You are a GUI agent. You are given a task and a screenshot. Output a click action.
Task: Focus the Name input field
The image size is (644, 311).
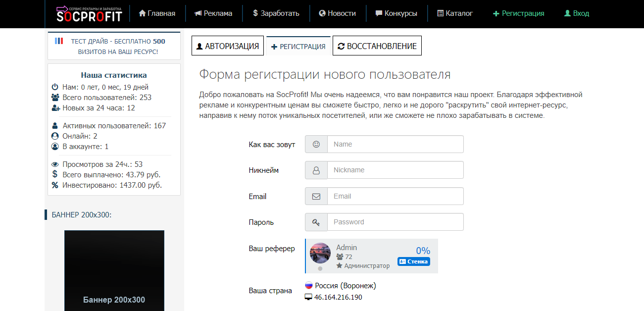396,144
